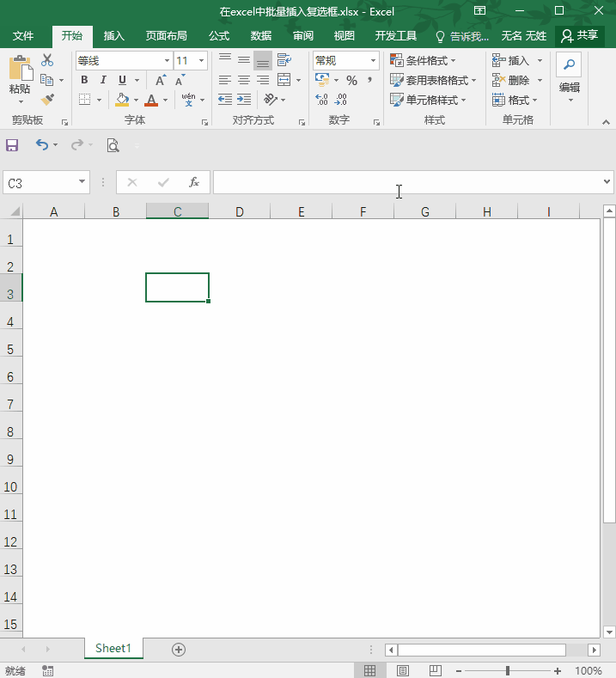Switch to the 视图 view tab

345,36
